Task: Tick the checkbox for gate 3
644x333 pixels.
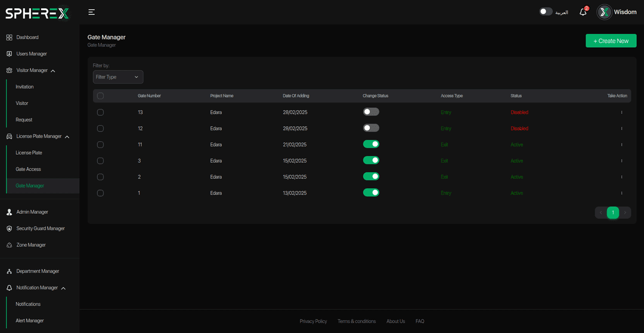Action: click(100, 161)
